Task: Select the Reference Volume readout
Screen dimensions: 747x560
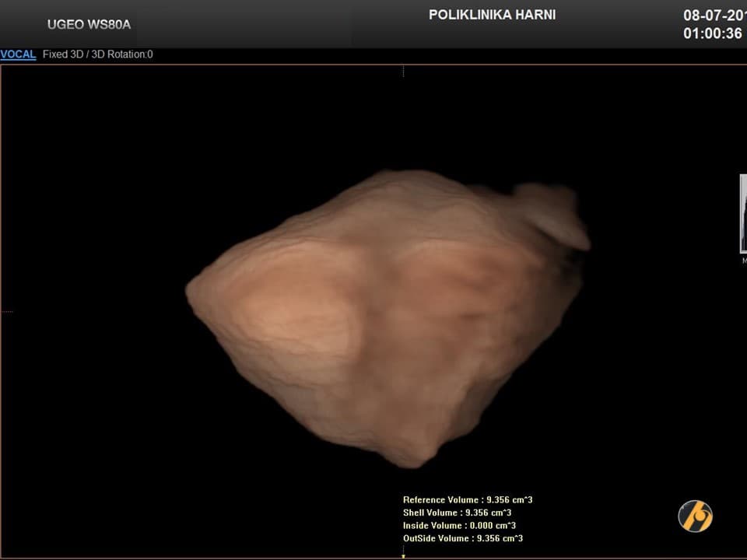Action: click(468, 500)
